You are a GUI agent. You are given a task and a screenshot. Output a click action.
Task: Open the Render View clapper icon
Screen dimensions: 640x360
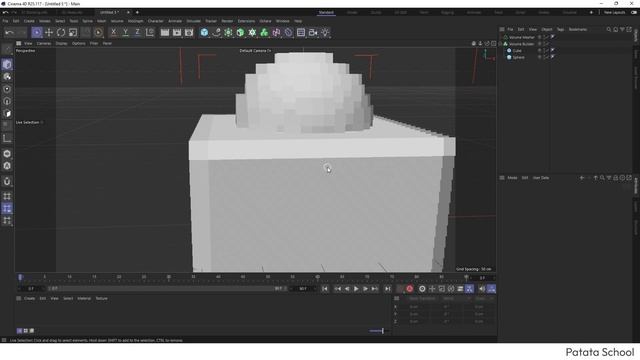(165, 32)
